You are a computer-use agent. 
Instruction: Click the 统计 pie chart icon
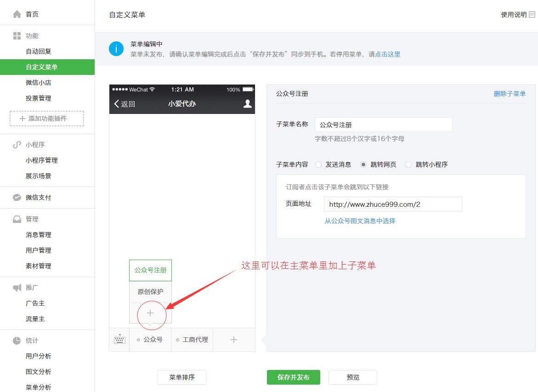point(17,341)
